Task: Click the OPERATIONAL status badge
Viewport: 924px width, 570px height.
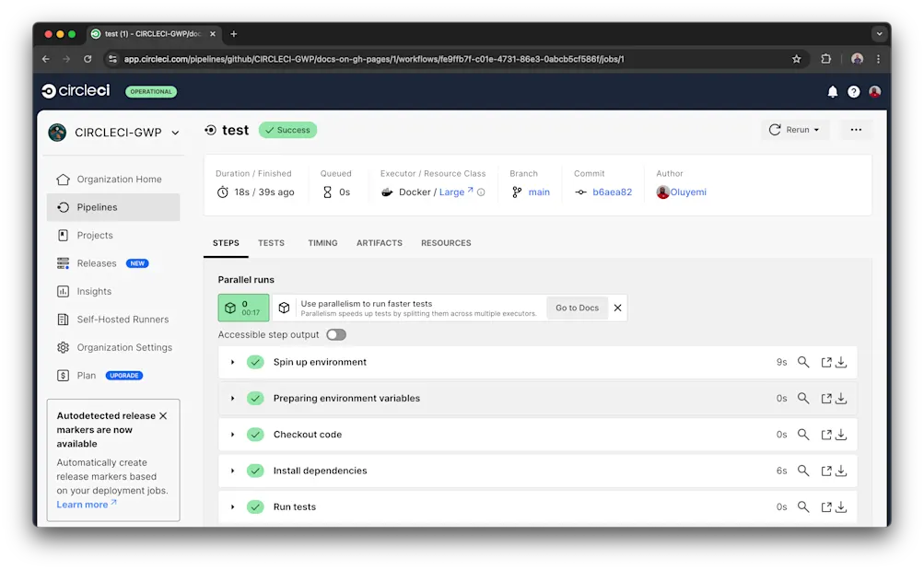Action: (x=150, y=91)
